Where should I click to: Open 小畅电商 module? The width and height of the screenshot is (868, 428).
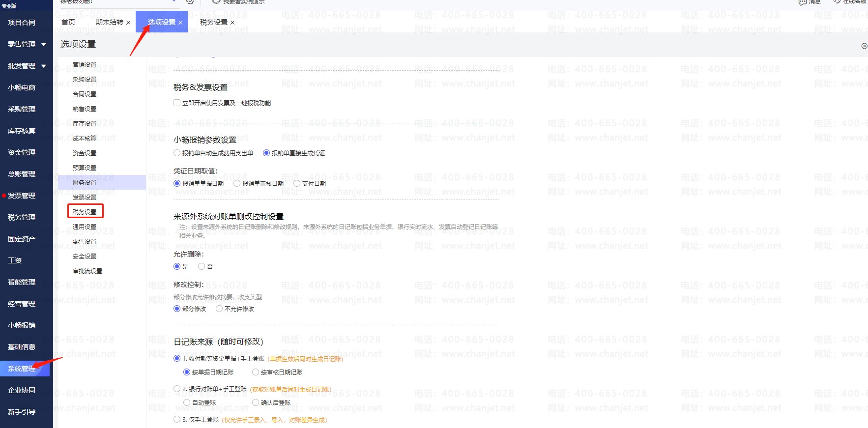pos(22,87)
